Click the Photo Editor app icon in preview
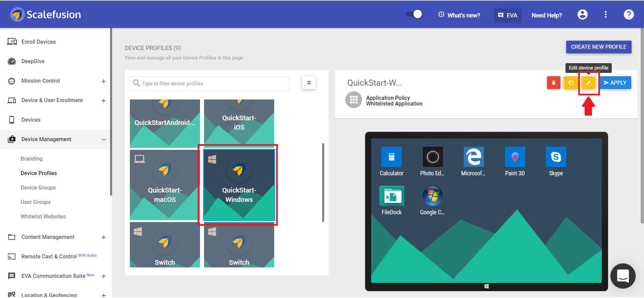 433,157
